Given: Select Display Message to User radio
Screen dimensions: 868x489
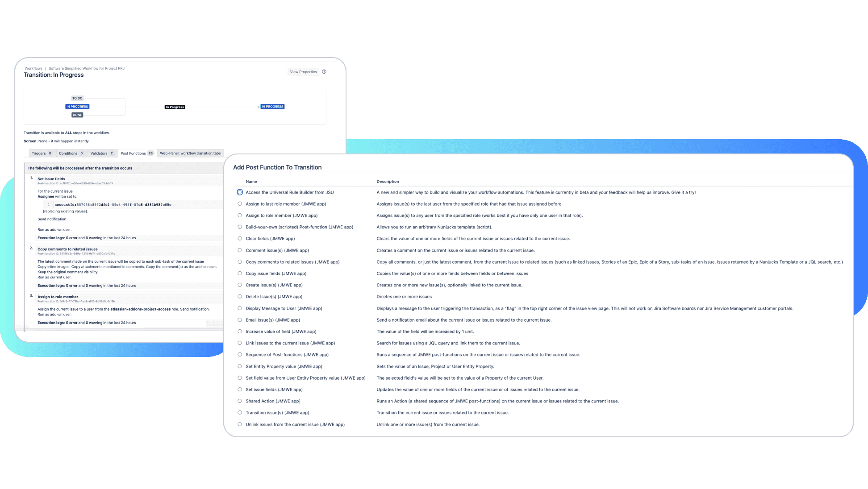Looking at the screenshot, I should pos(240,308).
